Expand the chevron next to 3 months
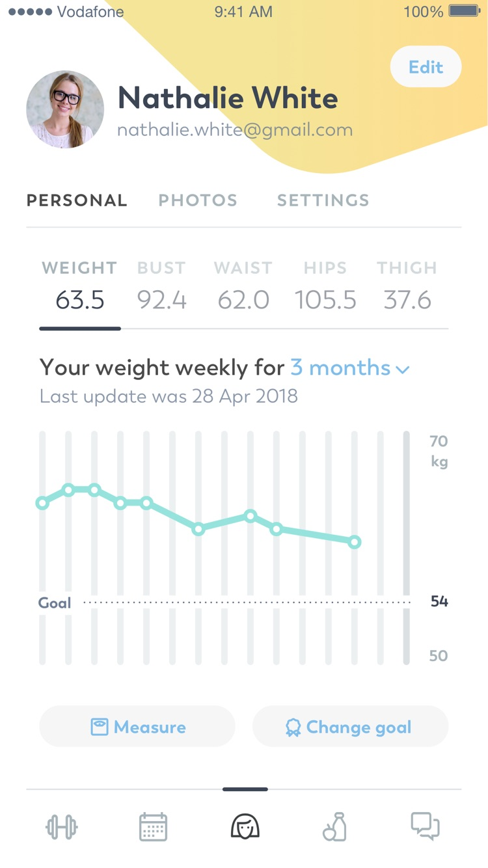Image resolution: width=488 pixels, height=868 pixels. coord(401,370)
